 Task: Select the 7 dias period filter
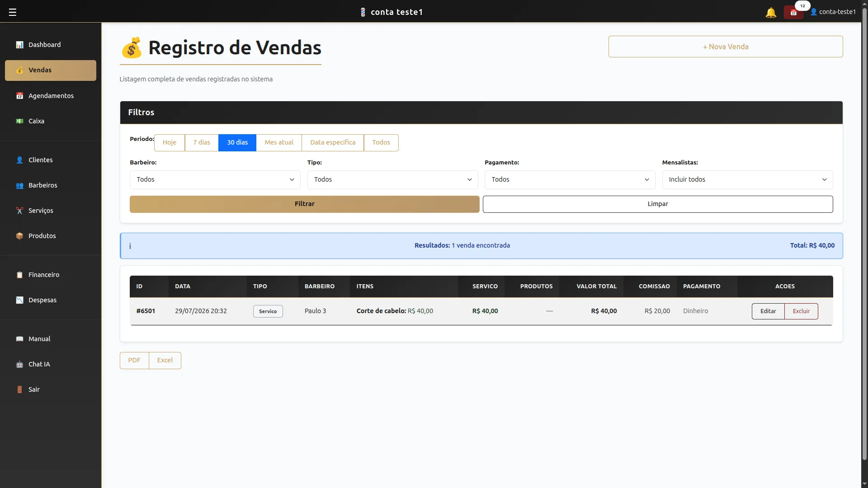tap(202, 142)
